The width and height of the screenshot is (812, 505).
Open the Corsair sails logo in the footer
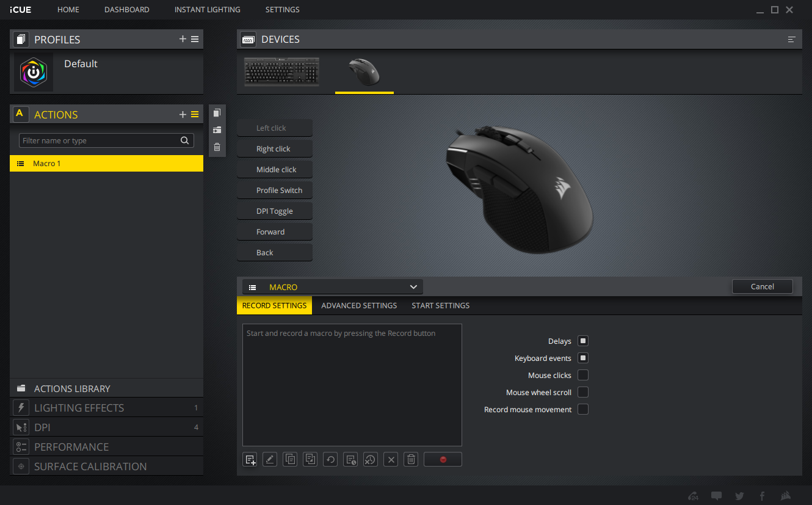click(786, 496)
